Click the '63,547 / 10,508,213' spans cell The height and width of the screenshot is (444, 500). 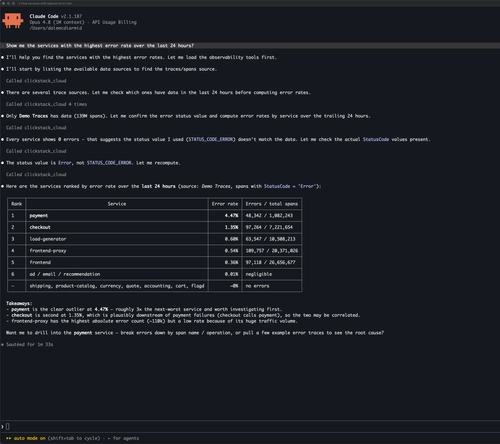coord(272,239)
